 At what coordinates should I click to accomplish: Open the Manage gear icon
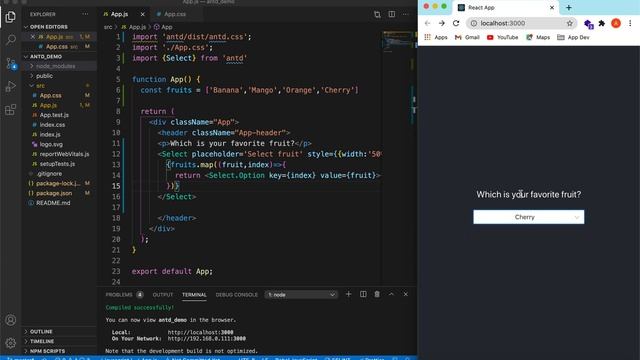11,343
